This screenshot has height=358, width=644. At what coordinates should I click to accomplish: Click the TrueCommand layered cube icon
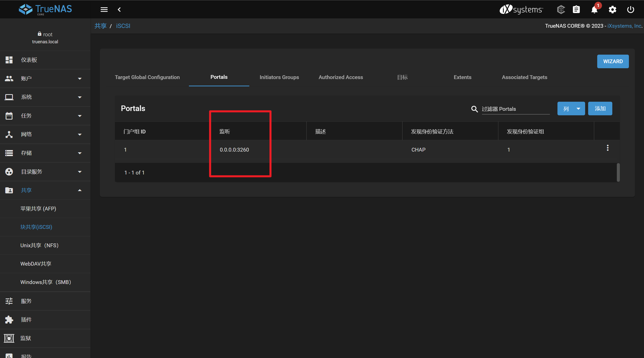click(561, 10)
